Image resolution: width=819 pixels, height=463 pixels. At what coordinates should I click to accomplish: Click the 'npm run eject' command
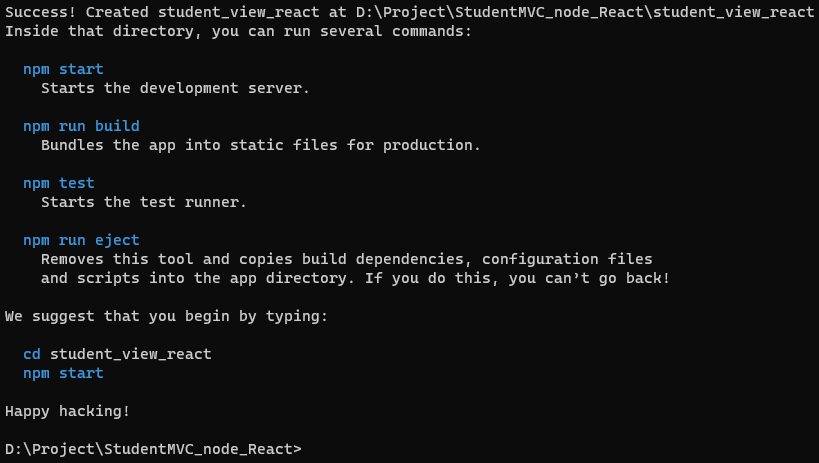point(81,240)
